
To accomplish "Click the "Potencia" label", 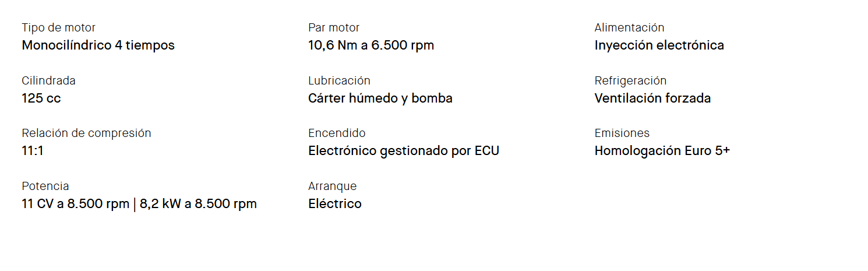I will pos(45,186).
